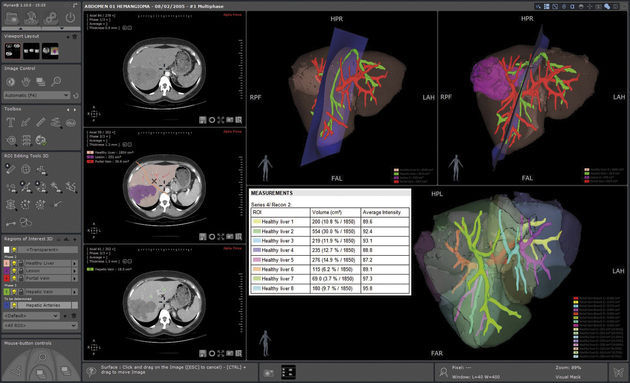Toggle visibility bulb for Healthy Liver ROI
This screenshot has height=383, width=630.
coord(14,263)
